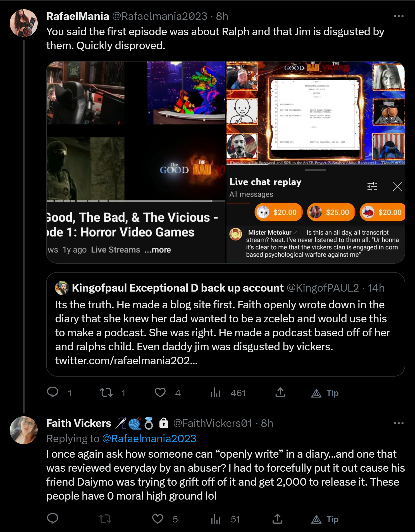Open the @Rafaelmania2023 mention link
Screen dimensions: 415x532
pos(149,438)
